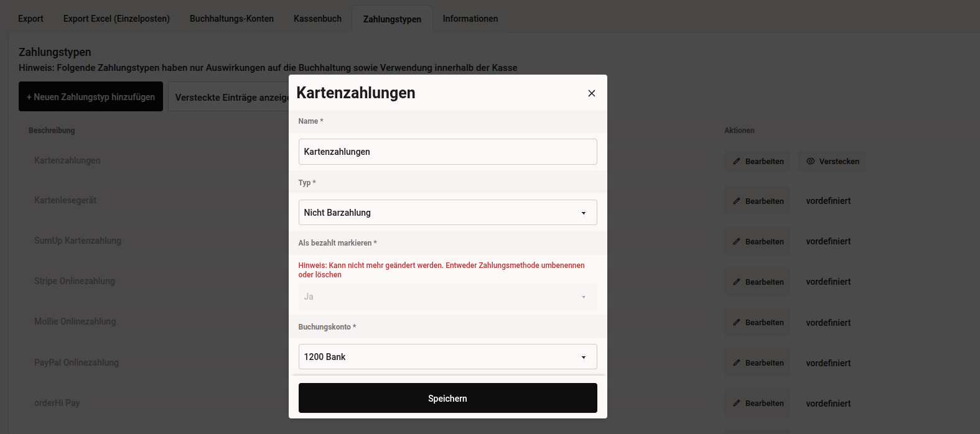Close the Kartenzahlungen dialog with X
980x434 pixels.
[x=591, y=93]
